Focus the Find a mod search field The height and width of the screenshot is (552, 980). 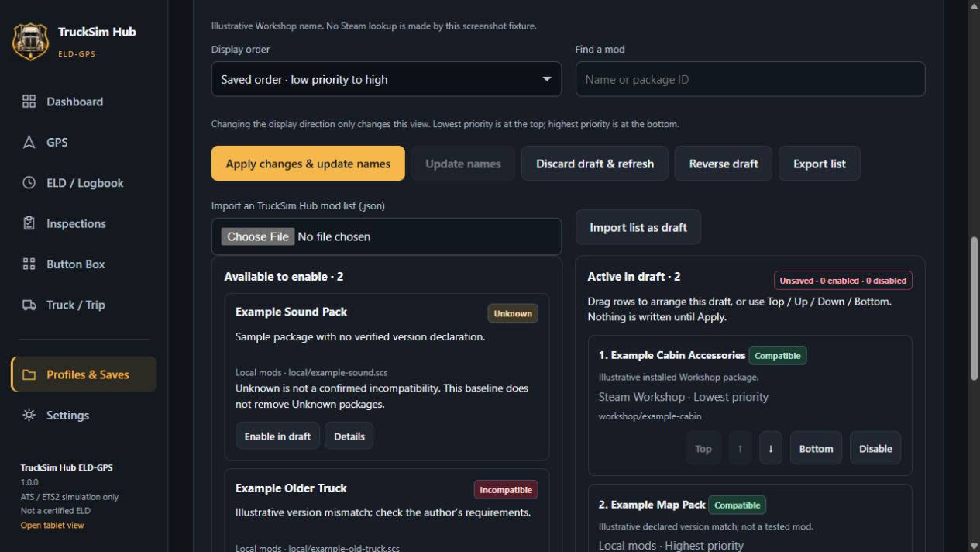coord(750,79)
